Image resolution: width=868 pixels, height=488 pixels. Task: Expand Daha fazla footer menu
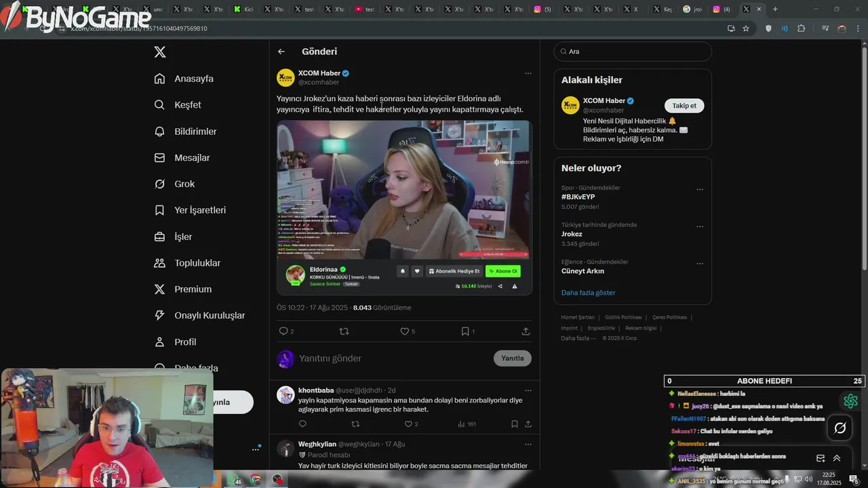point(578,338)
